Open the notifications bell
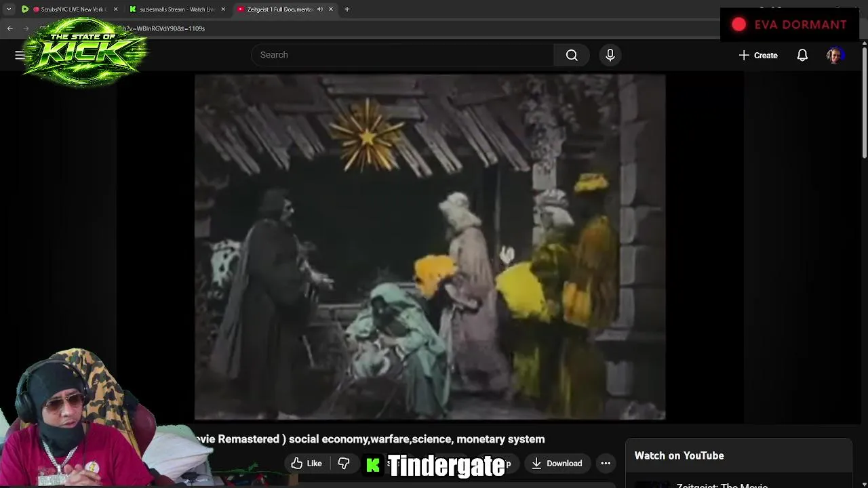868x488 pixels. click(x=802, y=56)
